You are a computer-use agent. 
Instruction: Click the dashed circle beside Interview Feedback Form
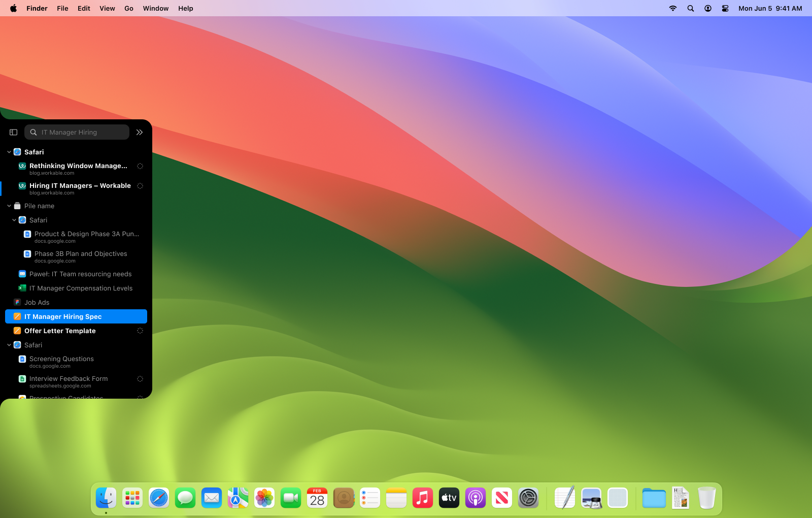[140, 379]
